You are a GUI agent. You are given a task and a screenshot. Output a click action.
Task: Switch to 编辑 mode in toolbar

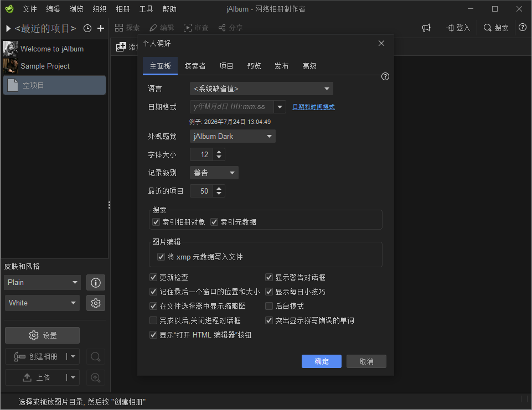(162, 28)
